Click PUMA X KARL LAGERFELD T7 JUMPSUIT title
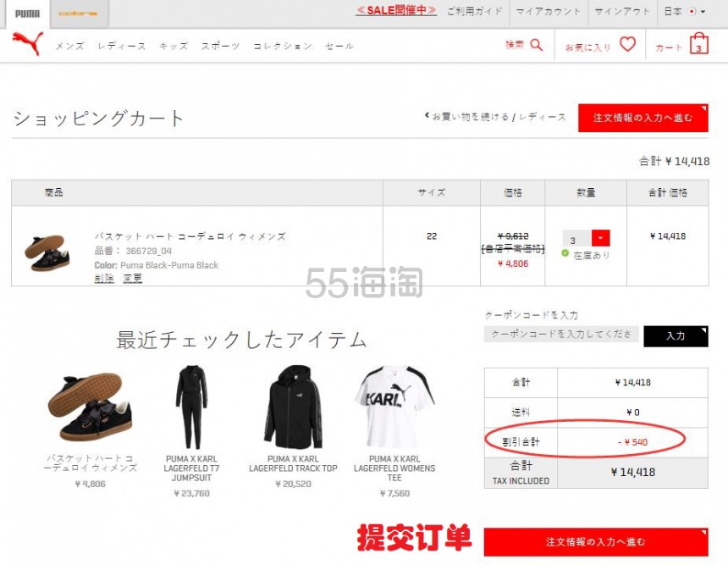Viewport: 728px width, 565px height. (x=191, y=468)
